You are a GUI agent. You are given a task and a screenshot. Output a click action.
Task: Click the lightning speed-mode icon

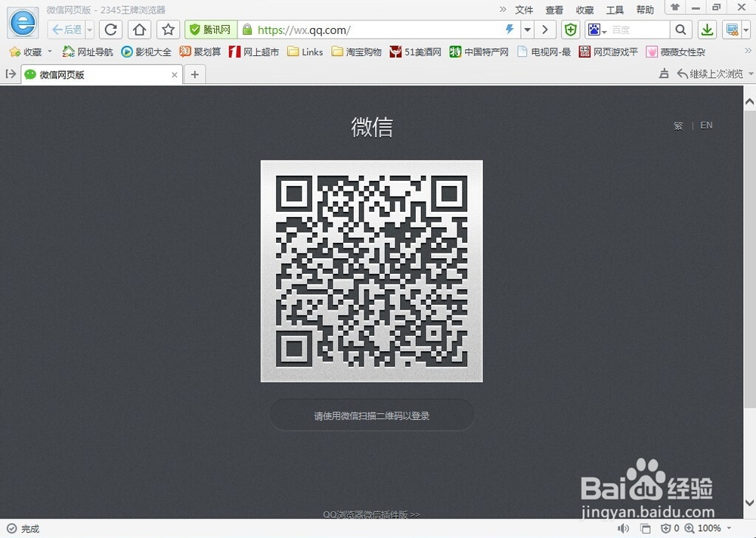tap(510, 30)
